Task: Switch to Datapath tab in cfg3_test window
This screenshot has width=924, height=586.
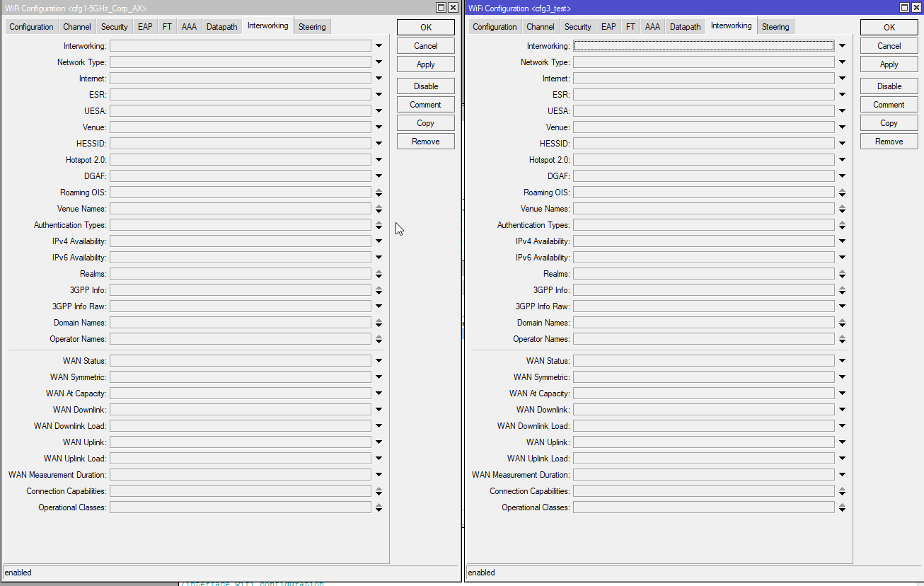Action: click(x=685, y=27)
